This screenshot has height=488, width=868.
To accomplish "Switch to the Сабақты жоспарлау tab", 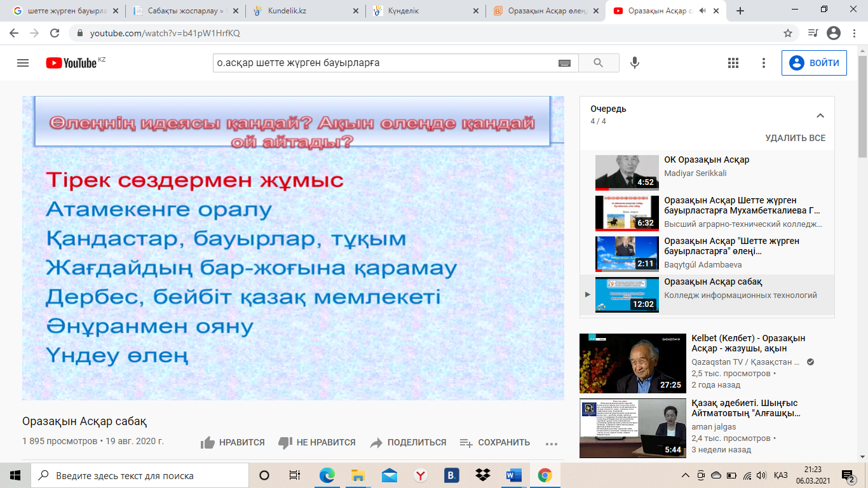I will [185, 11].
